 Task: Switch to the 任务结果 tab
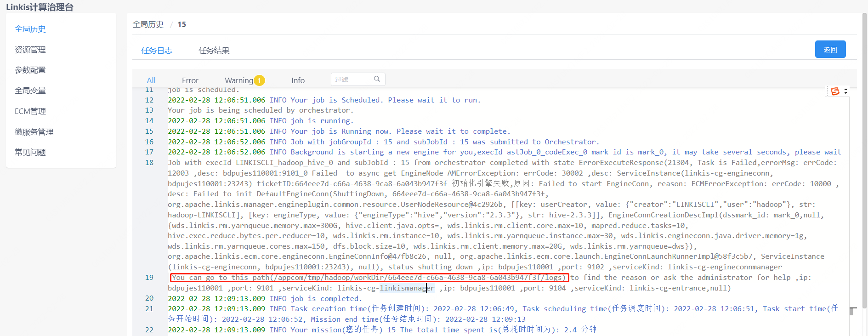click(x=214, y=51)
